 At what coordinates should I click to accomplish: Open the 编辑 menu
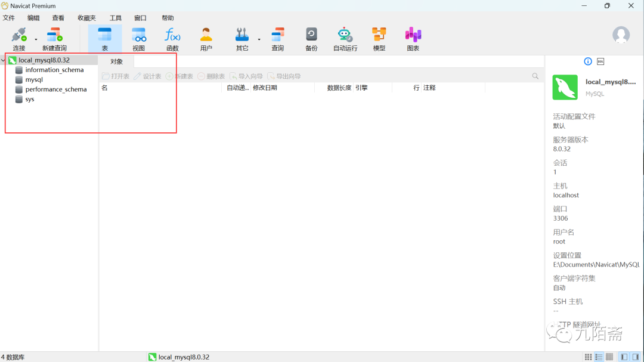33,18
